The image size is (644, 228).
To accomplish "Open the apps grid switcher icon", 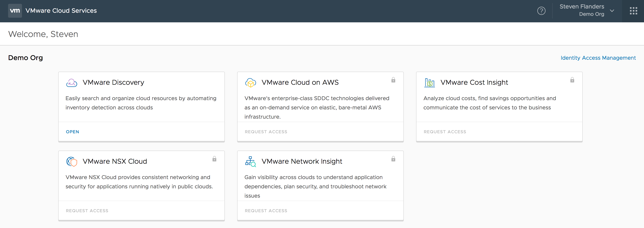I will [x=633, y=11].
